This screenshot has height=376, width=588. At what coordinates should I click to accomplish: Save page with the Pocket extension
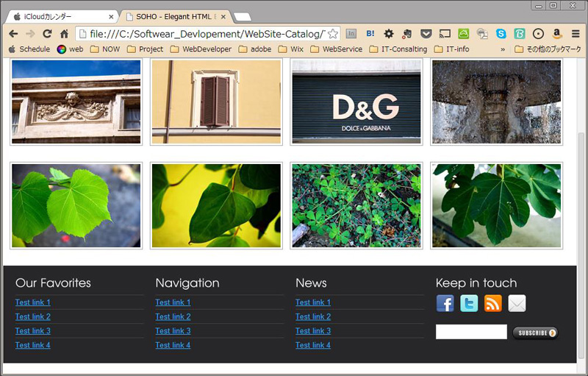click(x=426, y=34)
